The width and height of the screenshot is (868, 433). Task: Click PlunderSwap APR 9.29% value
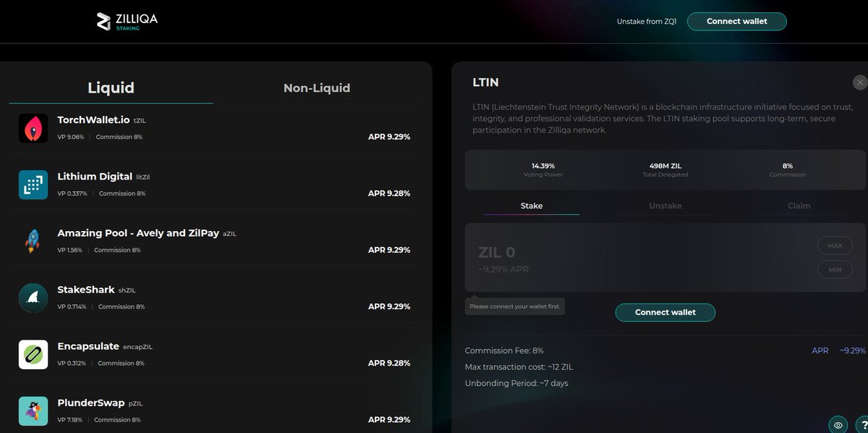coord(389,419)
